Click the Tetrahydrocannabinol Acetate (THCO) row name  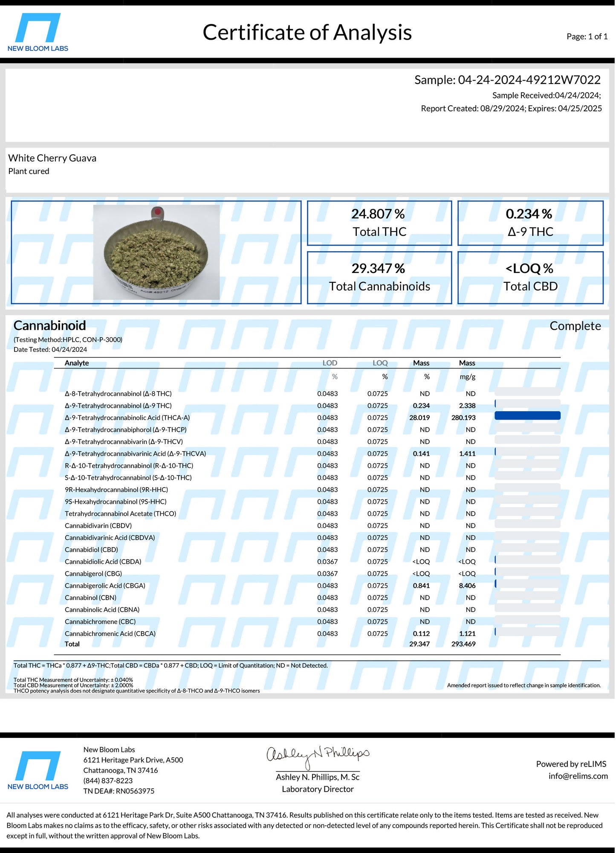click(120, 514)
